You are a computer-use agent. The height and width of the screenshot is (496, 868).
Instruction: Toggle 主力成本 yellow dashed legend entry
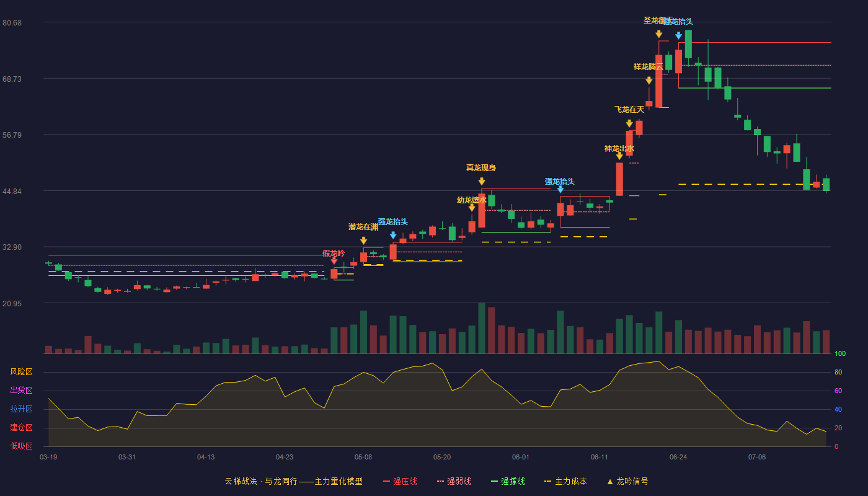coord(565,481)
